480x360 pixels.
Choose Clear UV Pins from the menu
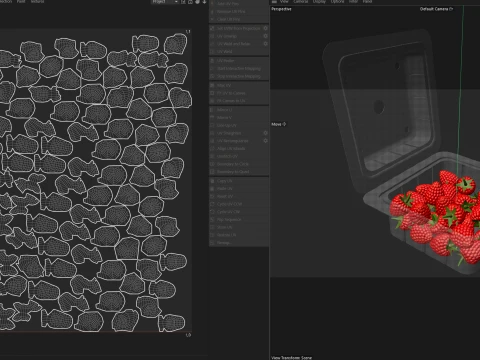239,19
